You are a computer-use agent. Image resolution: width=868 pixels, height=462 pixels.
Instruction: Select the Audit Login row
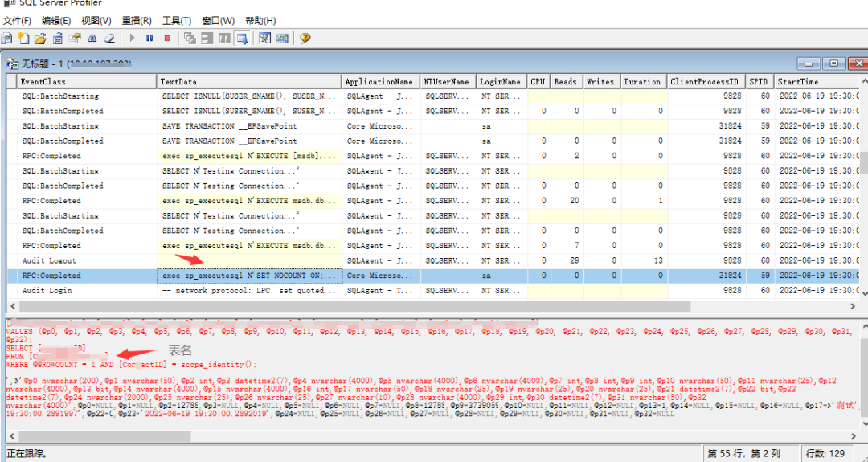pos(433,290)
